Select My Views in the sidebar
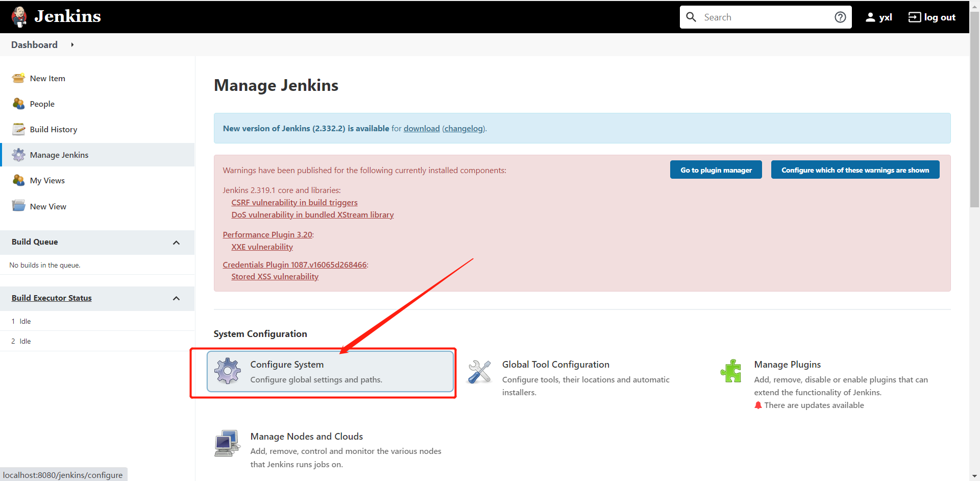 [x=47, y=181]
